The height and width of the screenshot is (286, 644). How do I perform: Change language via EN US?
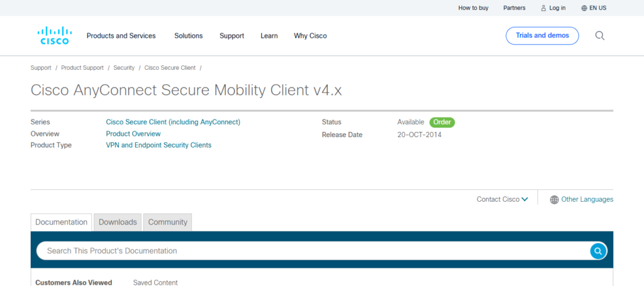[x=597, y=8]
